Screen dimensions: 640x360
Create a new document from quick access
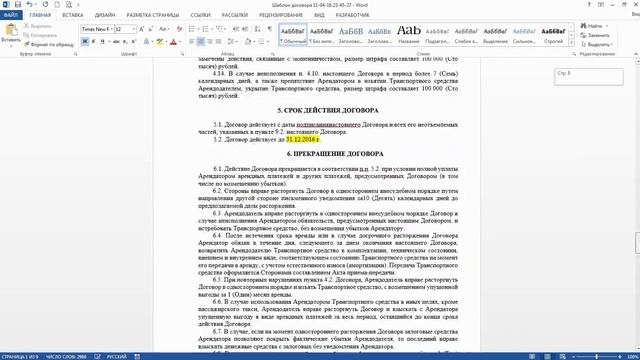tap(57, 4)
